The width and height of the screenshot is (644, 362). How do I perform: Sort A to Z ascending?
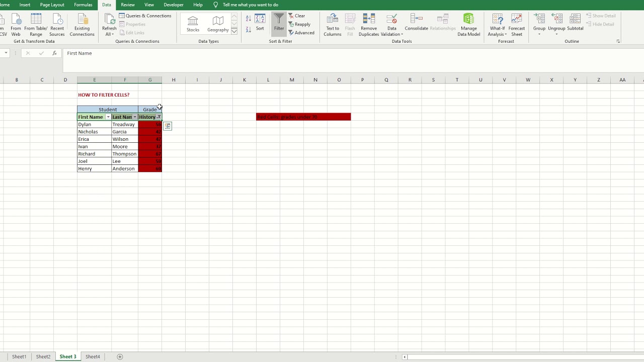[x=248, y=18]
